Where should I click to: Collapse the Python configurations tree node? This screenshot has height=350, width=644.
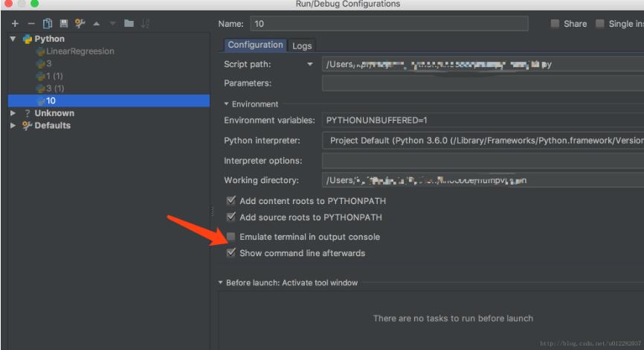[13, 39]
